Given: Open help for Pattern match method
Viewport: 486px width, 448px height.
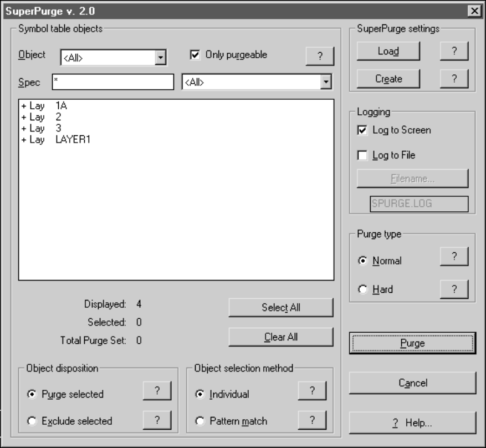Looking at the screenshot, I should [312, 420].
